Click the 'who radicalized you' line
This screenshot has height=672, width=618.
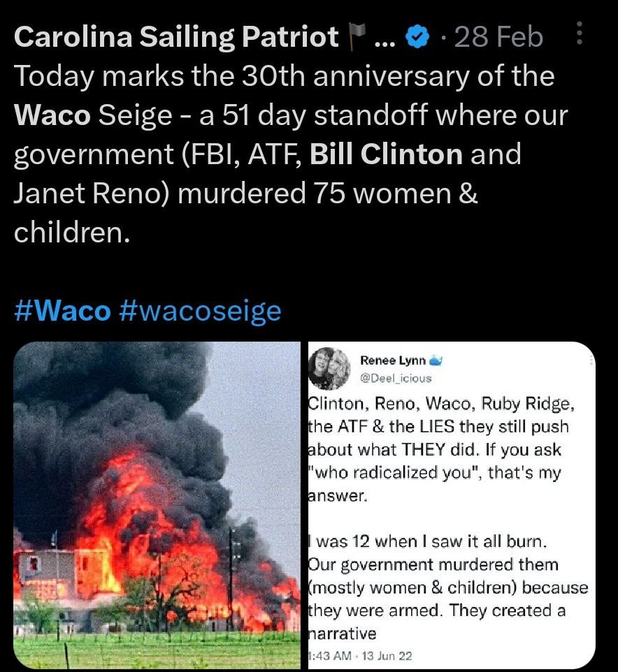pyautogui.click(x=435, y=474)
